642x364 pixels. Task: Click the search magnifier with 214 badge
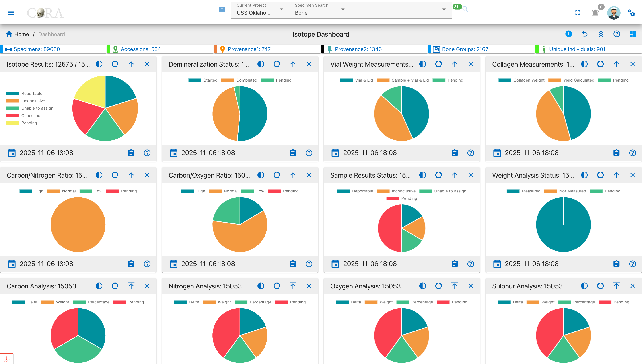[x=465, y=9]
